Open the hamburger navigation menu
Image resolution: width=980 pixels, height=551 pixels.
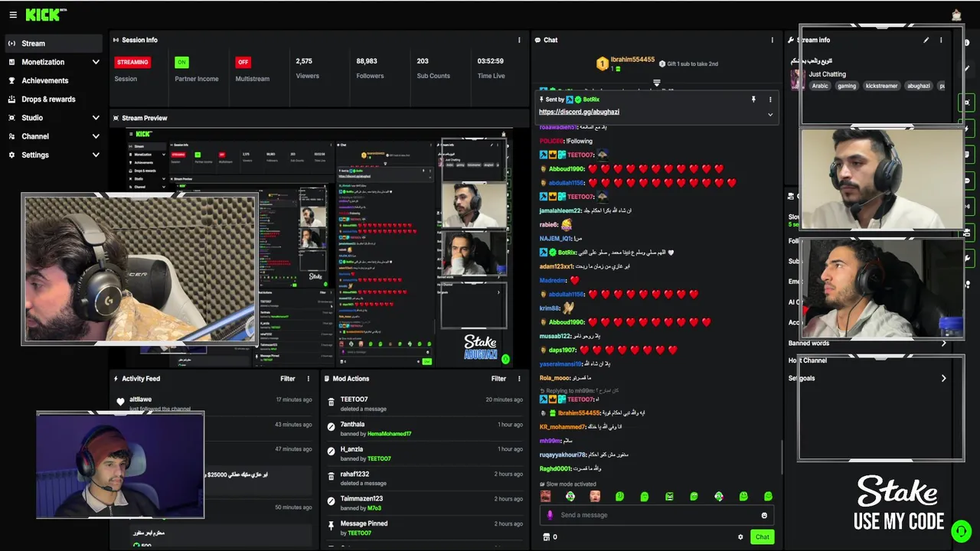coord(13,15)
